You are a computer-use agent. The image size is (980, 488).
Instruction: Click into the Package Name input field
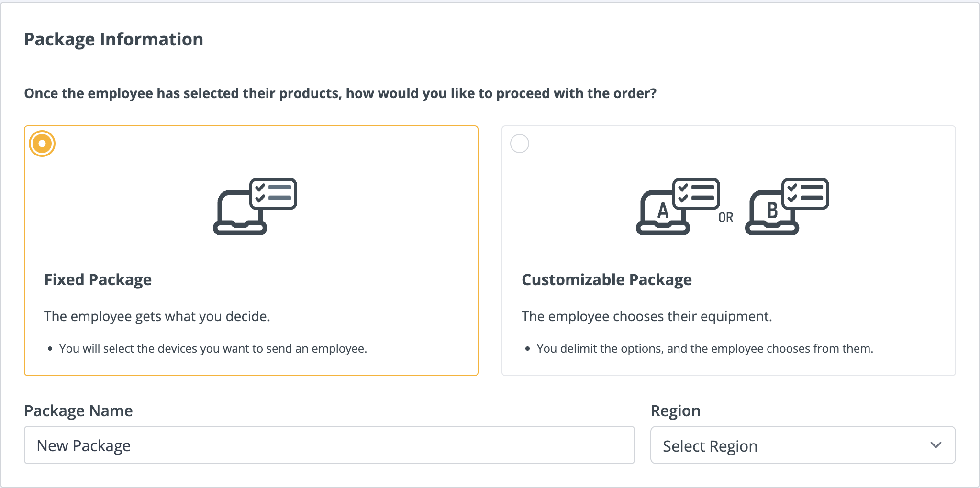(329, 445)
